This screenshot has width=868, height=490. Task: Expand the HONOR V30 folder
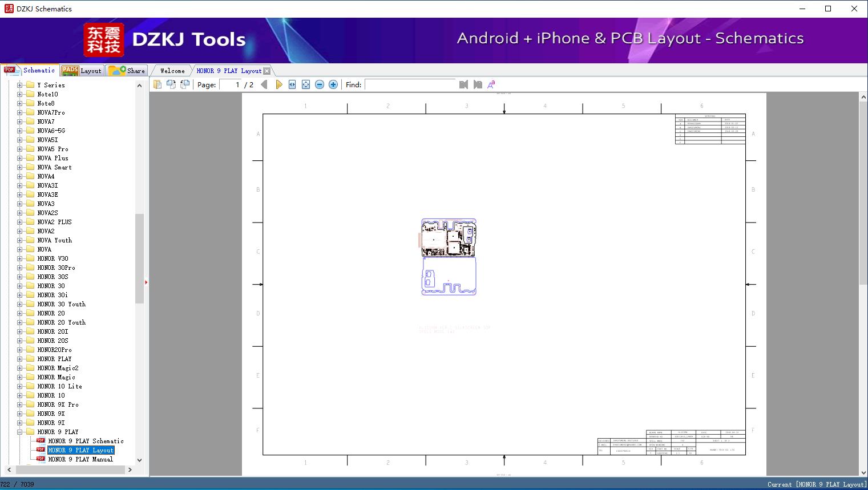point(20,258)
